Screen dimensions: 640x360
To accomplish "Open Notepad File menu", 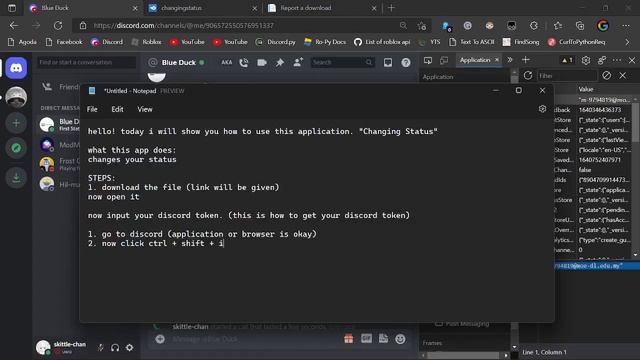I will coord(92,109).
